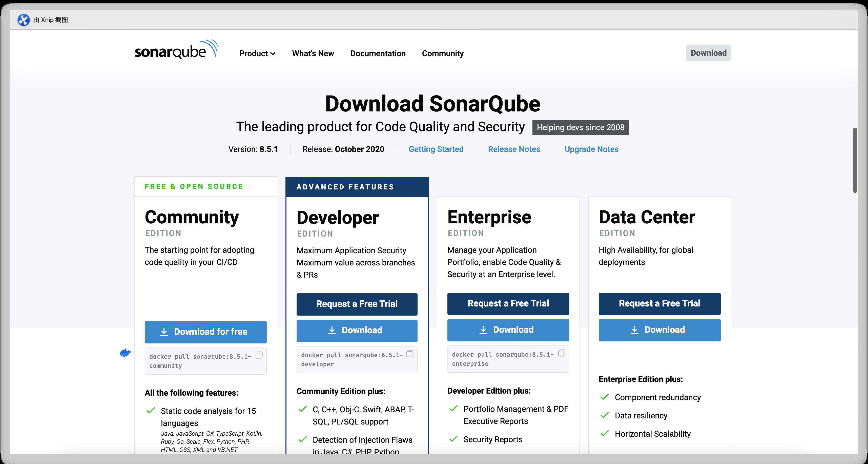Image resolution: width=868 pixels, height=464 pixels.
Task: Expand the Product menu dropdown
Action: click(x=257, y=53)
